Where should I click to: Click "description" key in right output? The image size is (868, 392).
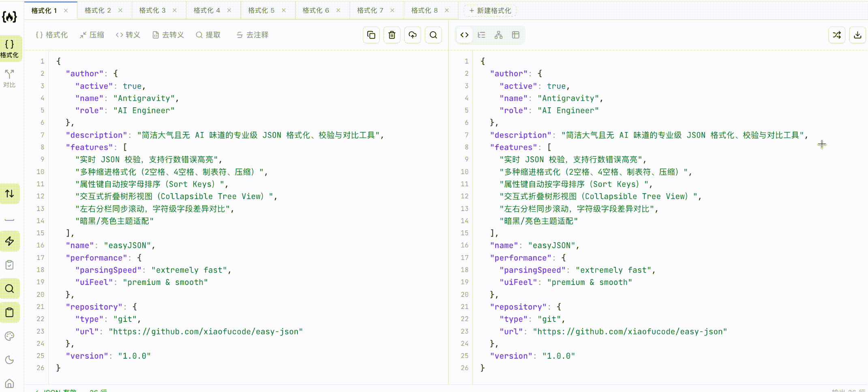(x=521, y=135)
